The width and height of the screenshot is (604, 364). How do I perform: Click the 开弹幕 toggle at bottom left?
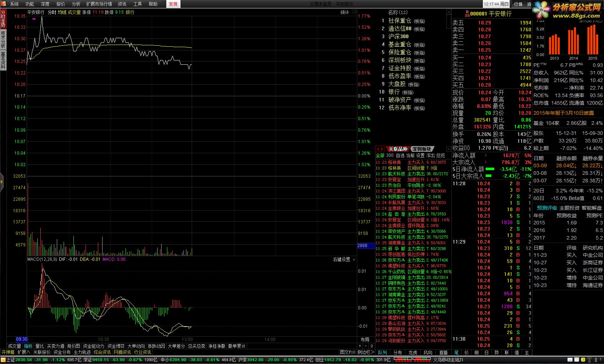point(8,352)
